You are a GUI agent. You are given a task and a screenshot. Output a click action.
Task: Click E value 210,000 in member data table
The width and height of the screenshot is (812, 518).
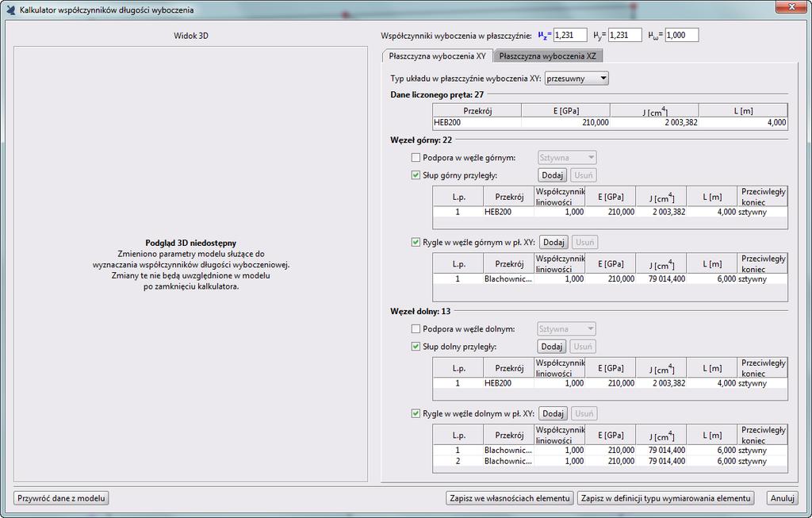(x=565, y=123)
